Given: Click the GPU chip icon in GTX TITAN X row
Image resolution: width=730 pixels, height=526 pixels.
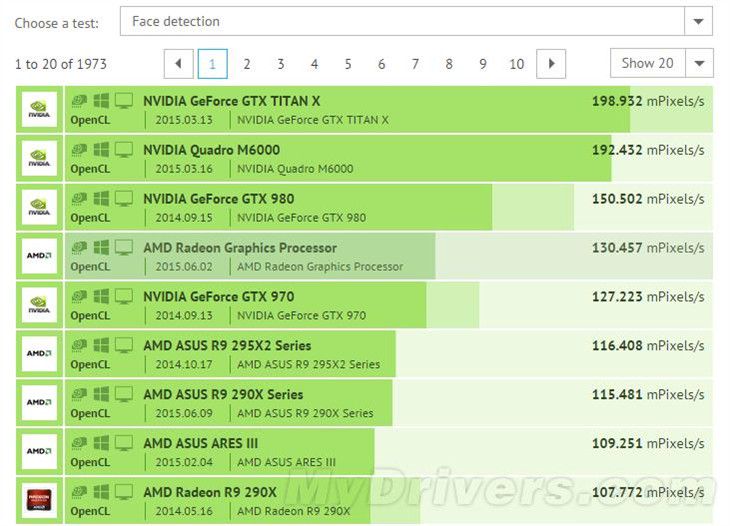Looking at the screenshot, I should [79, 101].
